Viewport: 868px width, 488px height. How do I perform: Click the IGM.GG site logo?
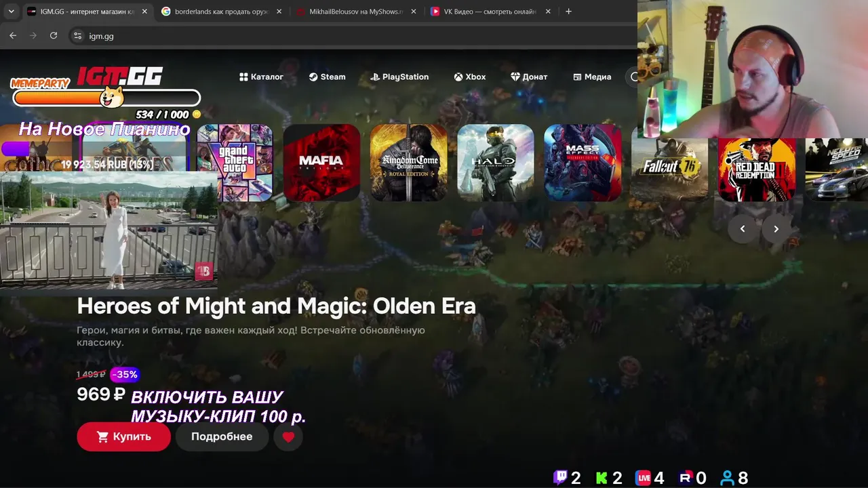[119, 76]
